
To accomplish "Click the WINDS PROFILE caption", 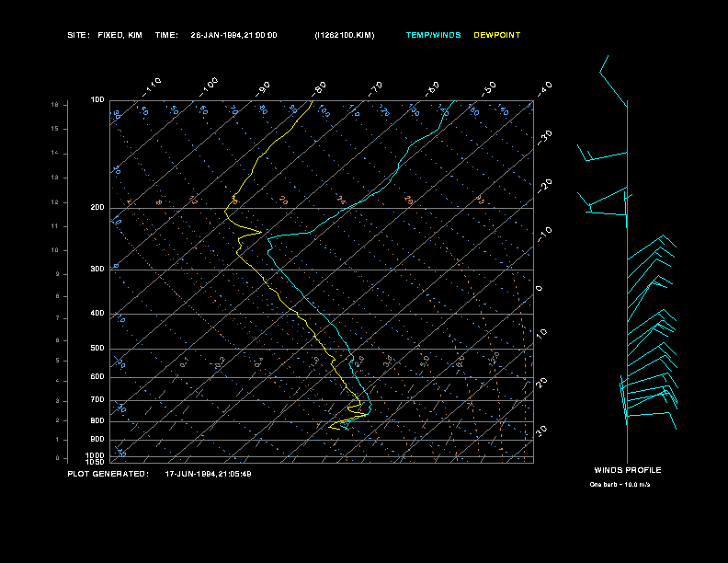I will [x=627, y=470].
